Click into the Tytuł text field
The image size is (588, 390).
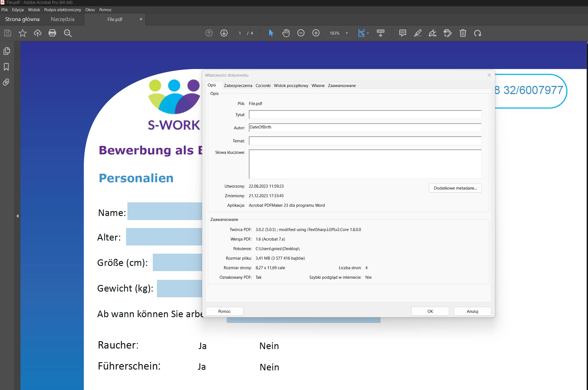point(365,115)
